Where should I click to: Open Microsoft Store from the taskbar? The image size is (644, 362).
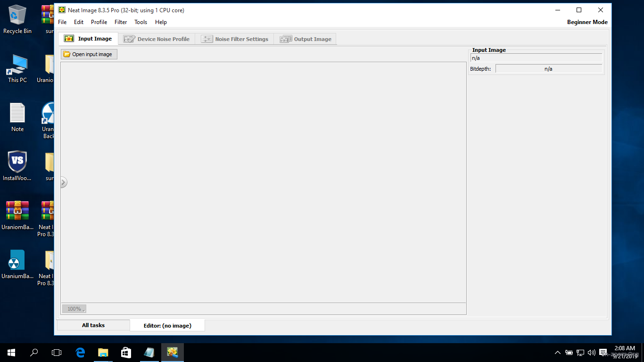[x=125, y=353]
